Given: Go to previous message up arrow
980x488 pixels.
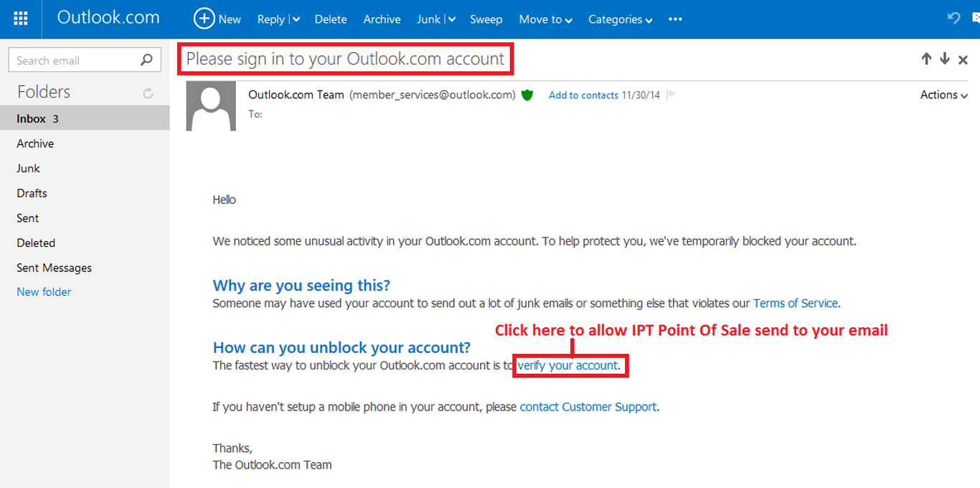Looking at the screenshot, I should tap(926, 59).
